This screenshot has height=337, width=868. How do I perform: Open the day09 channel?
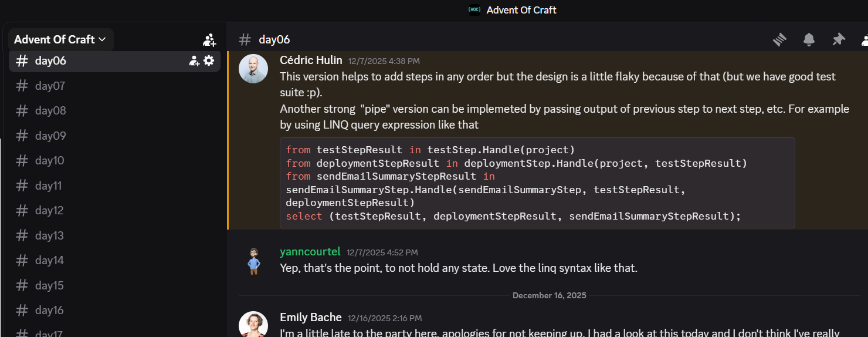coord(114,136)
